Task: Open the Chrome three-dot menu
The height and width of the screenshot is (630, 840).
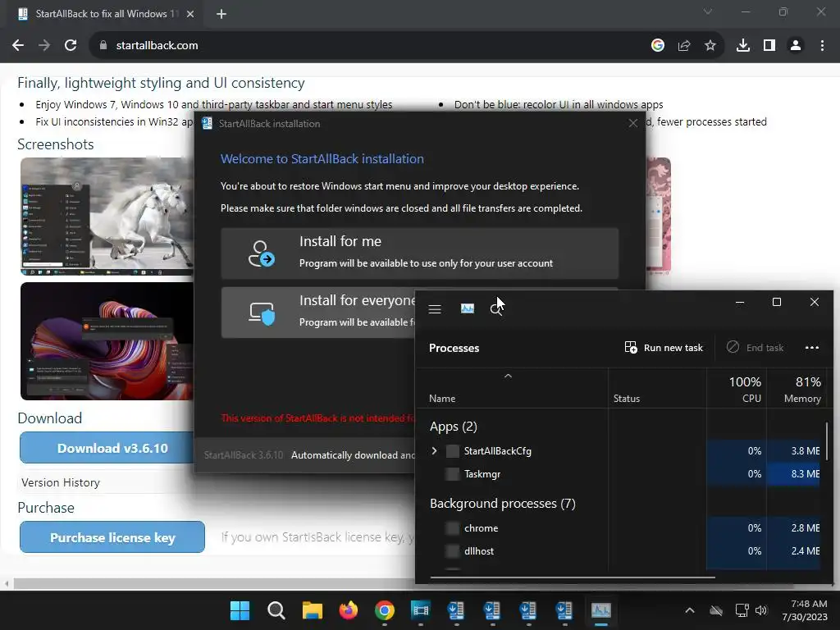Action: point(822,46)
